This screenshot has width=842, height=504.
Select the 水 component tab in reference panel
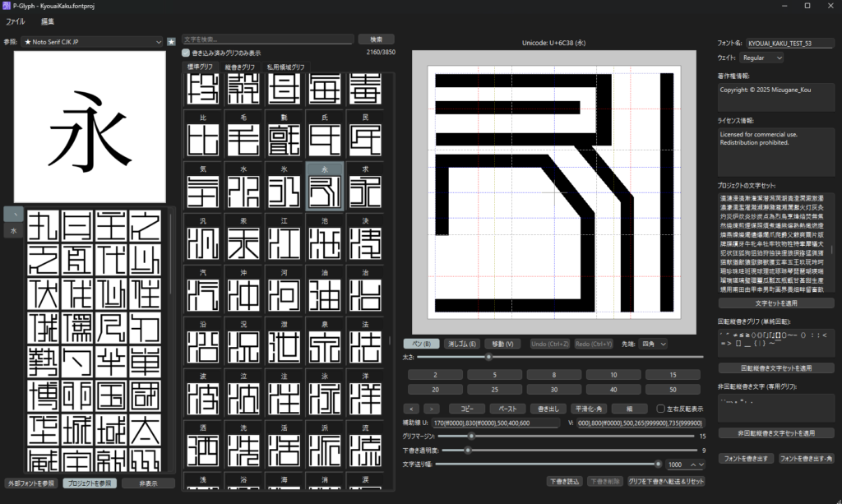[x=13, y=231]
